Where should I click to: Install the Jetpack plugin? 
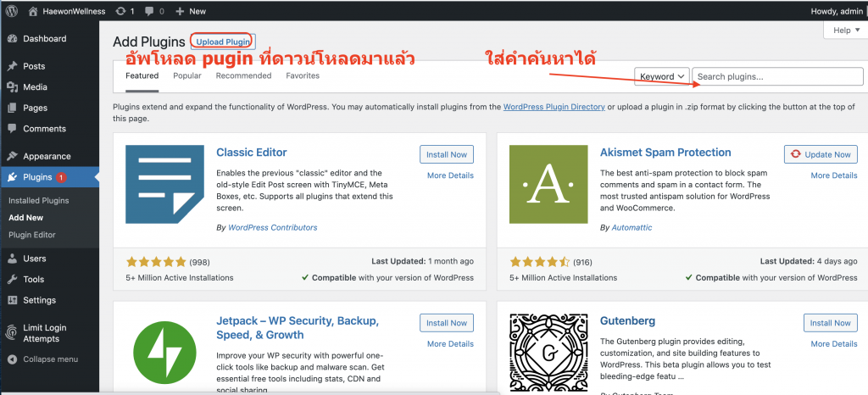pyautogui.click(x=447, y=323)
